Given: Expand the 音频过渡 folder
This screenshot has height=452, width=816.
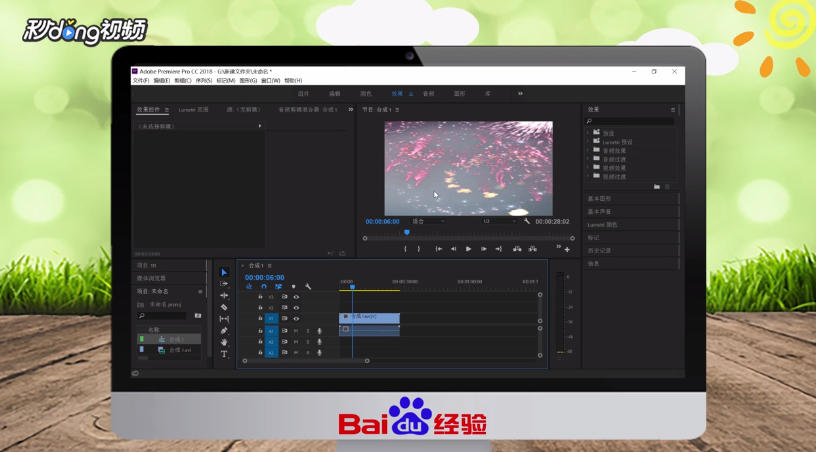Looking at the screenshot, I should coord(588,159).
